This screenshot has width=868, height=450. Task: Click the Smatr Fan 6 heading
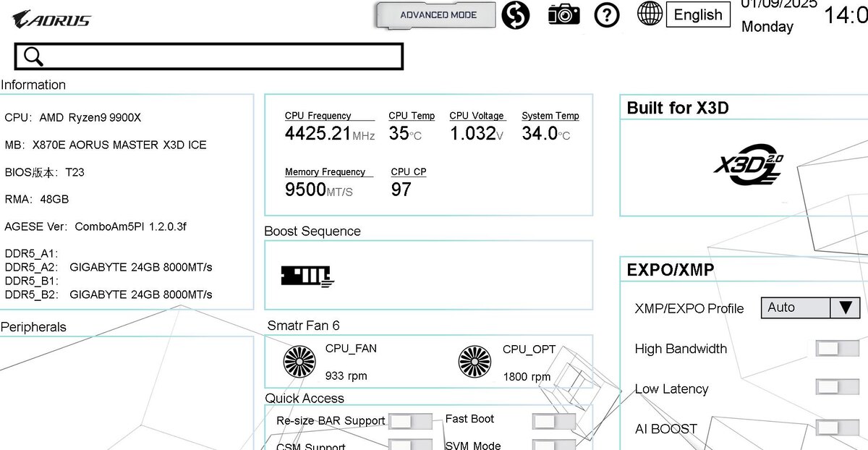tap(303, 326)
